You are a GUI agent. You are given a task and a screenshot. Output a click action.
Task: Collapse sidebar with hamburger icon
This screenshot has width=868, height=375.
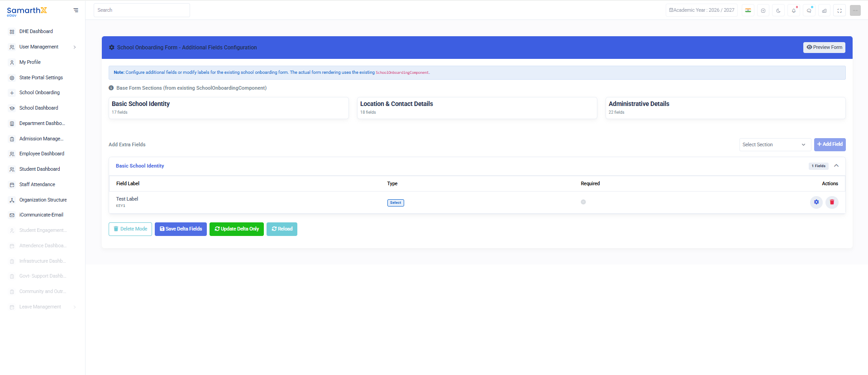click(76, 10)
